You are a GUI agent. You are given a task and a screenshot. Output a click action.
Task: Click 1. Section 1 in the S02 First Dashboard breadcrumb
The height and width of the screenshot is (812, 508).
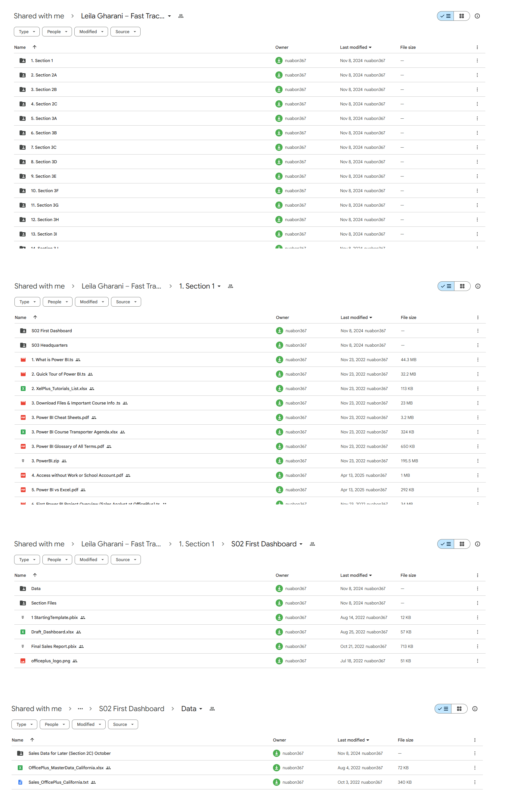[197, 544]
